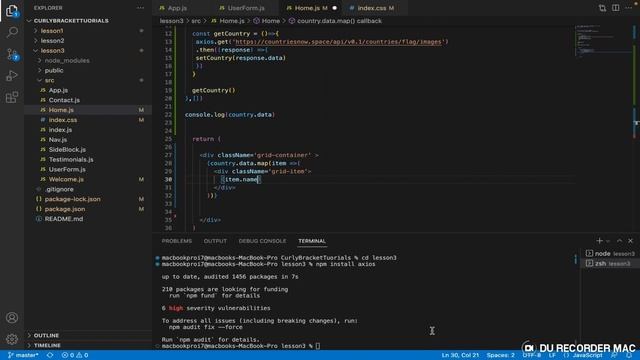This screenshot has height=360, width=640.
Task: Switch to the App.js tab
Action: (177, 8)
